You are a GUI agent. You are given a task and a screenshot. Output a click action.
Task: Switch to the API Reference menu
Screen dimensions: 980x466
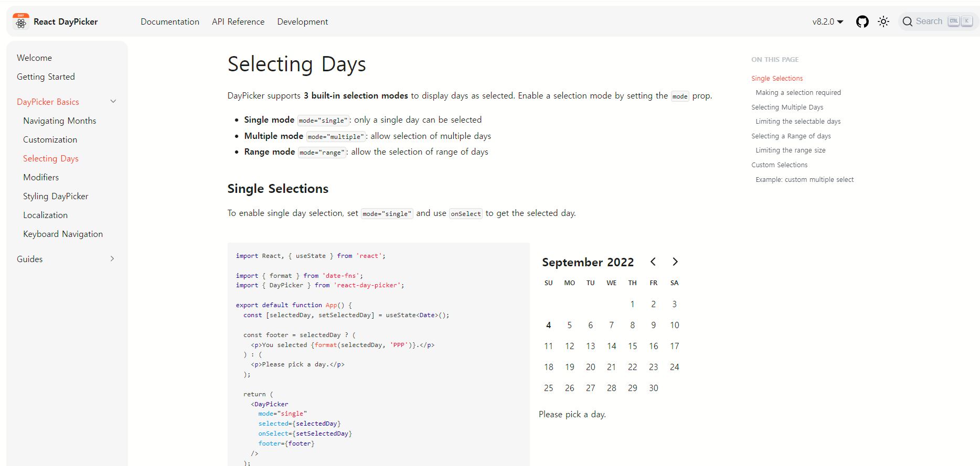pos(238,21)
